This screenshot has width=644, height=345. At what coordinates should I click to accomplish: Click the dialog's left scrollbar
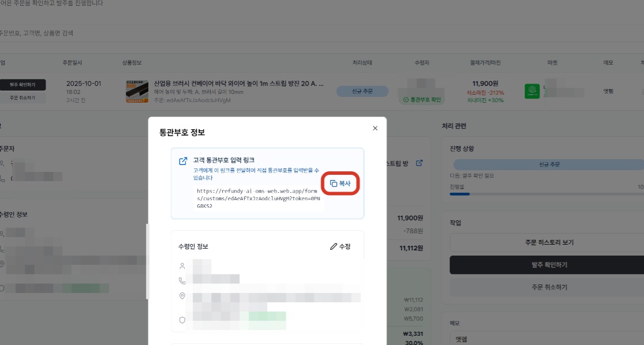tap(148, 261)
